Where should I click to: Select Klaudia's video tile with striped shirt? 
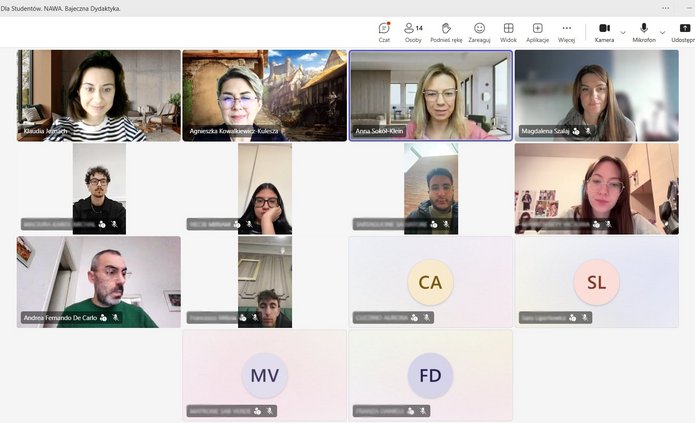pos(99,95)
